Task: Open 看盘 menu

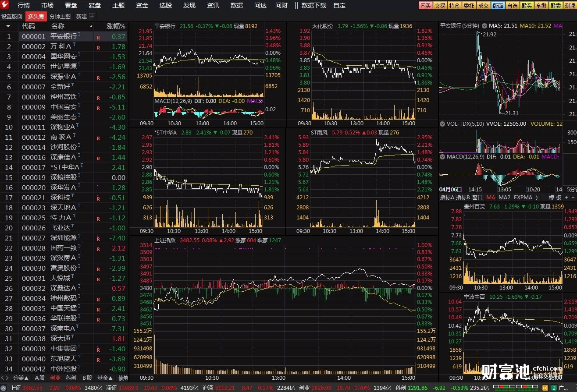Action: coord(71,5)
